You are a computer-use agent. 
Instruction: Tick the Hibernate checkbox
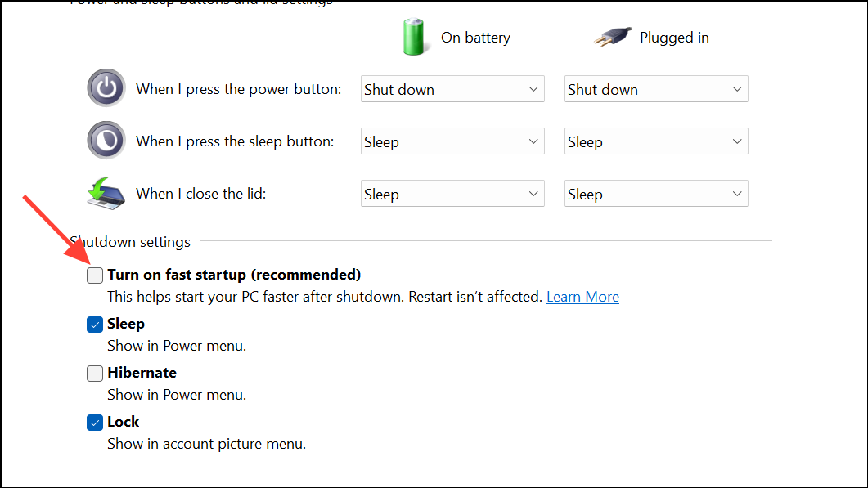pos(96,374)
